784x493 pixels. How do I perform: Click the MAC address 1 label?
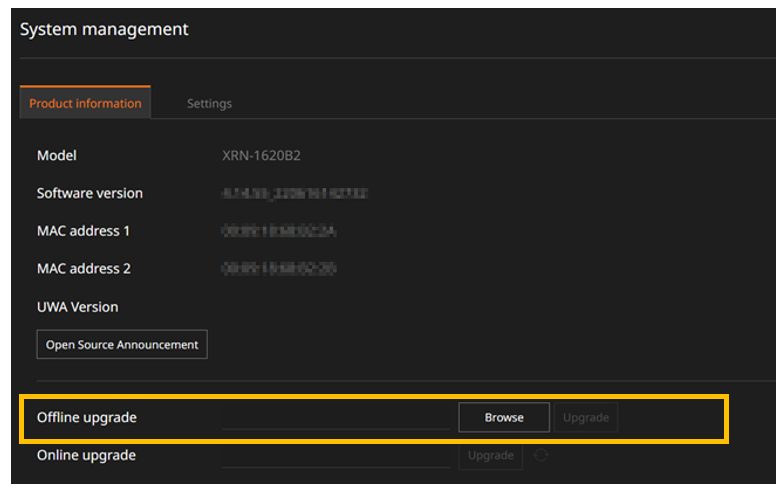click(83, 231)
